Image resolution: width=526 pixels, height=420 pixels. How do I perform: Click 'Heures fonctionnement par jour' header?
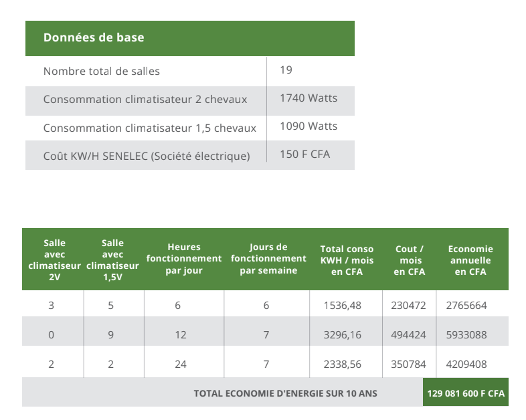tap(184, 259)
